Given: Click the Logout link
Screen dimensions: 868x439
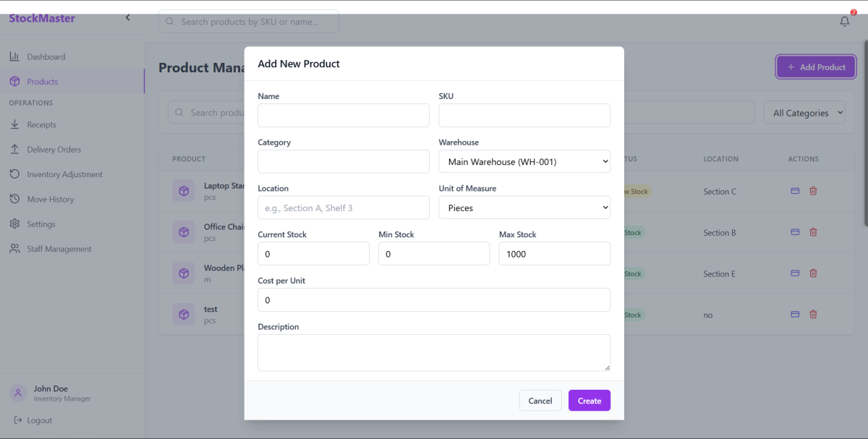Looking at the screenshot, I should tap(39, 420).
